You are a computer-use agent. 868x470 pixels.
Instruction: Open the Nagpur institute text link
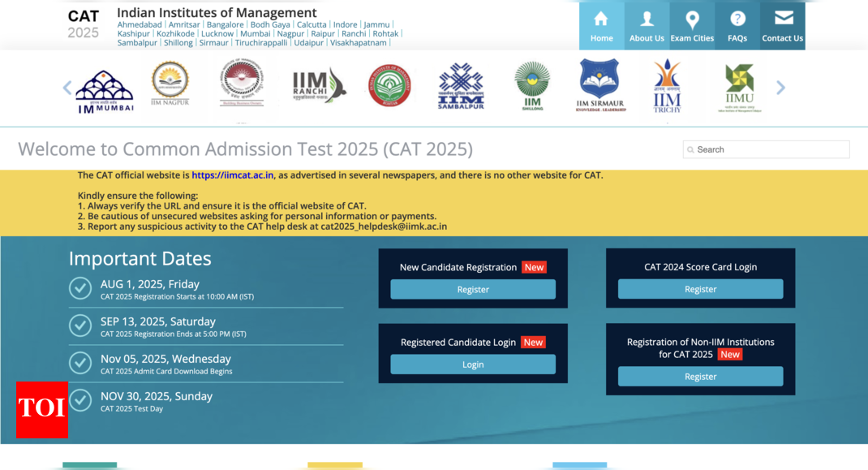290,33
